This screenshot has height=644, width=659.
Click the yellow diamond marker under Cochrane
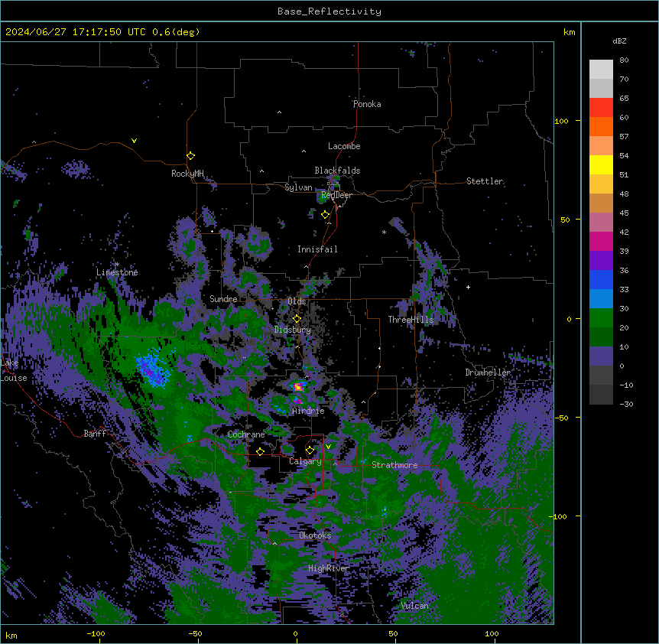click(260, 451)
